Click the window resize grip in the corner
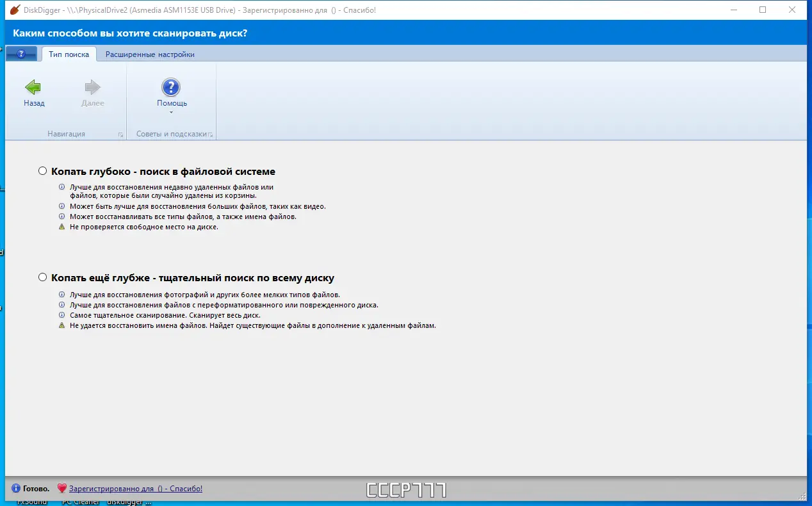 pos(802,496)
